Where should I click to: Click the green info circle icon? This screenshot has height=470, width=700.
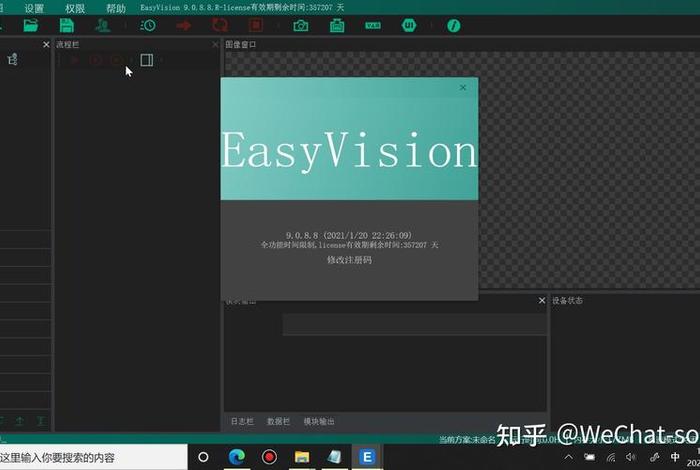[x=454, y=25]
